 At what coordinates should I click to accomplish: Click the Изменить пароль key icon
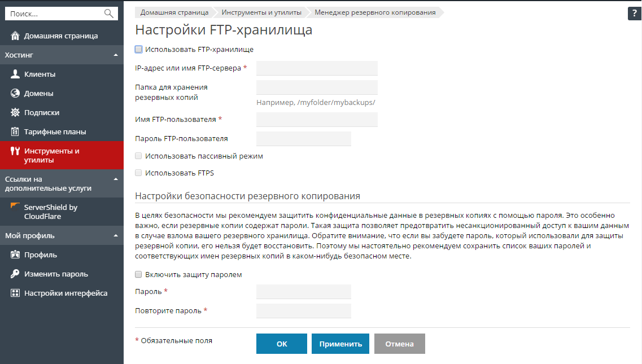click(x=15, y=274)
